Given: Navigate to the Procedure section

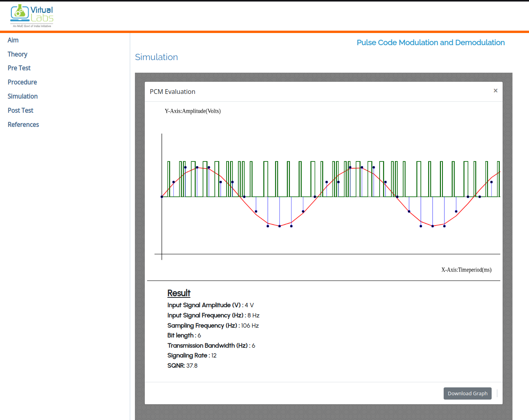Looking at the screenshot, I should pos(22,82).
